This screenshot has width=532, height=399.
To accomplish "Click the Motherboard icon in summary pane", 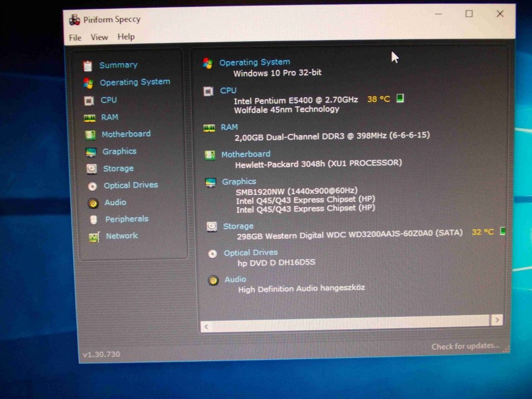I will (209, 155).
